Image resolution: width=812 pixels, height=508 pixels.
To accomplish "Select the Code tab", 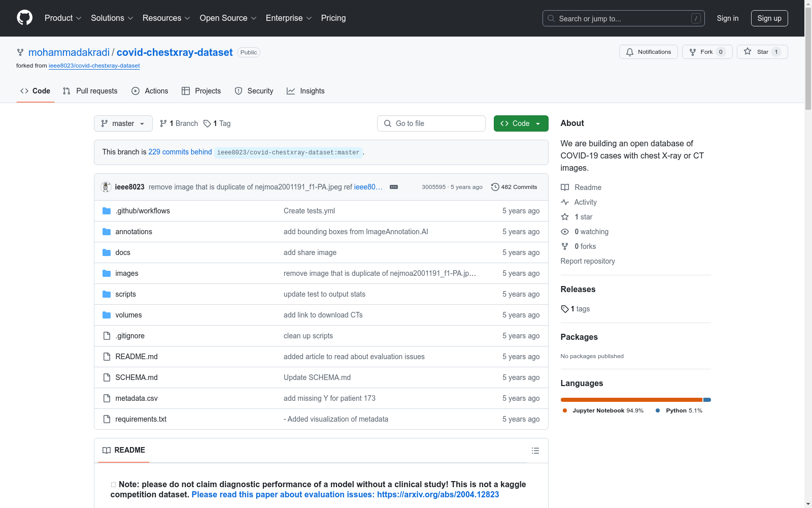I will [x=36, y=91].
